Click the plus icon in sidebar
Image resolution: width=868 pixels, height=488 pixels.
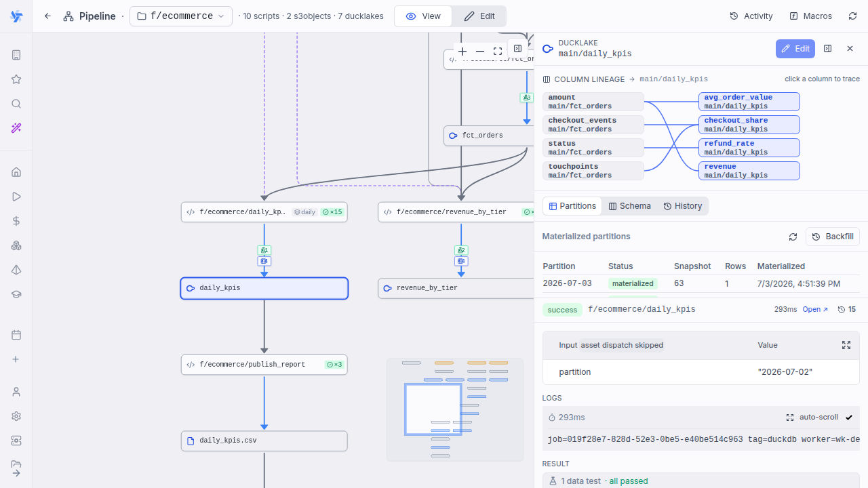16,359
